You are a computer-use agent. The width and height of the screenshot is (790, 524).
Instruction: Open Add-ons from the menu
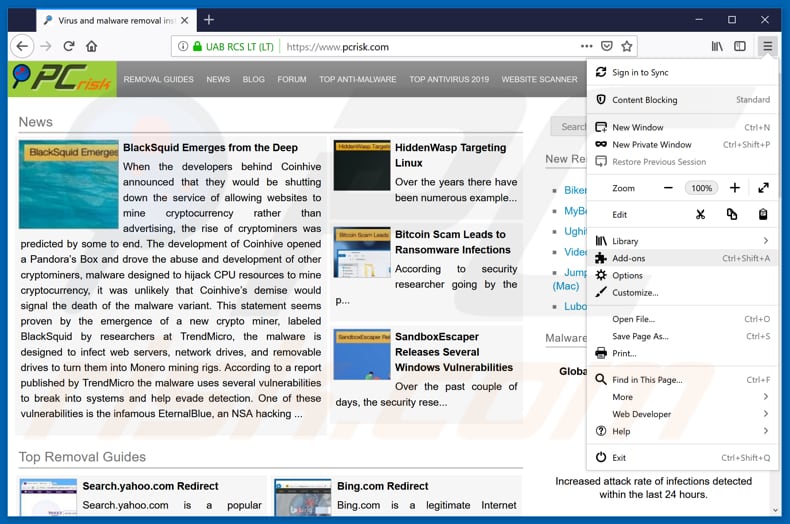683,258
